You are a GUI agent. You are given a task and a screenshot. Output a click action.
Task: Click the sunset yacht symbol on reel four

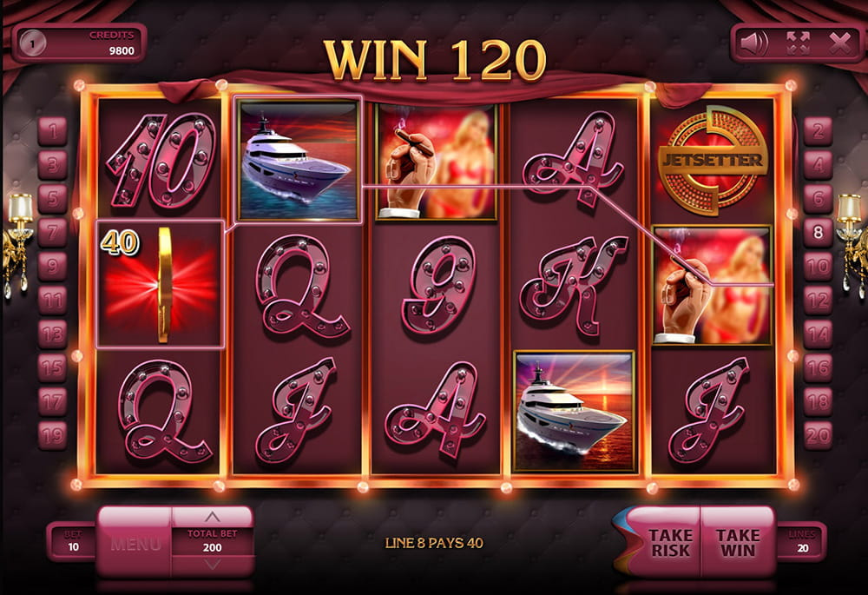pyautogui.click(x=574, y=411)
